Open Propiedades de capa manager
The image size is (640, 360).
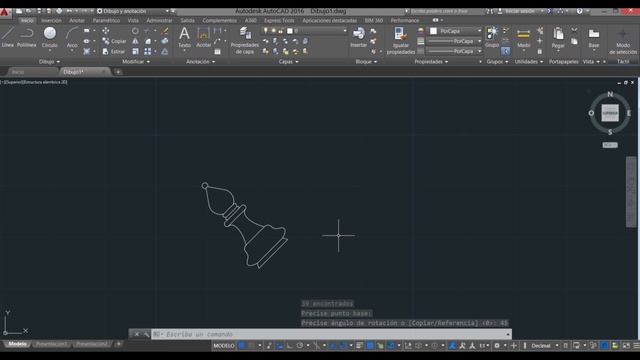(244, 40)
